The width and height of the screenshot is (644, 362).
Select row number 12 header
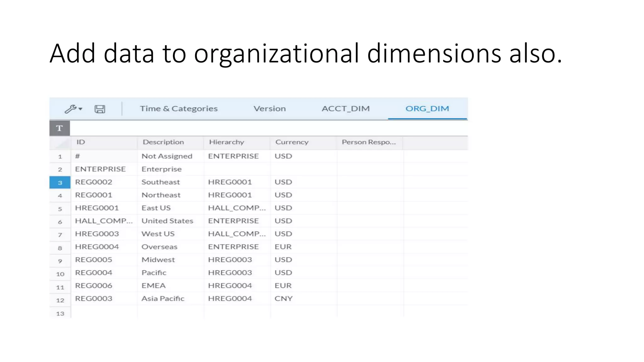point(60,300)
